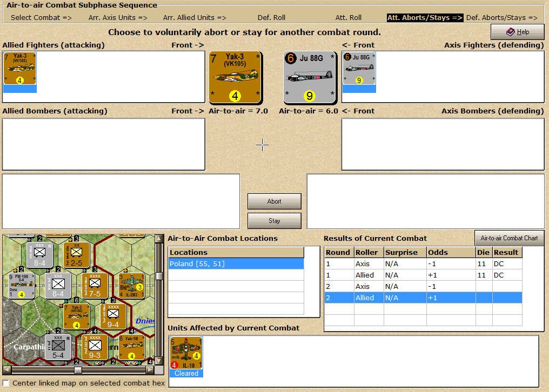This screenshot has height=392, width=549.
Task: Click the Die column header
Action: [x=484, y=252]
